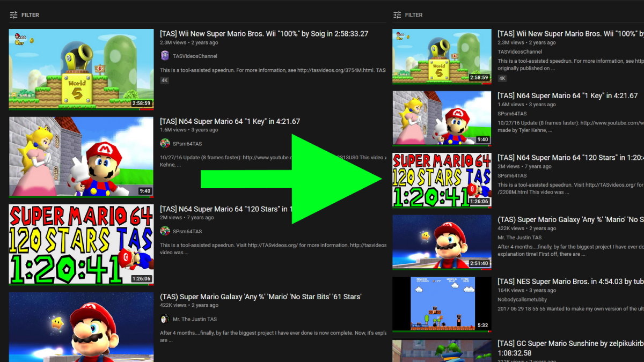Click 2:58:59 duration badge in left panel

[141, 103]
